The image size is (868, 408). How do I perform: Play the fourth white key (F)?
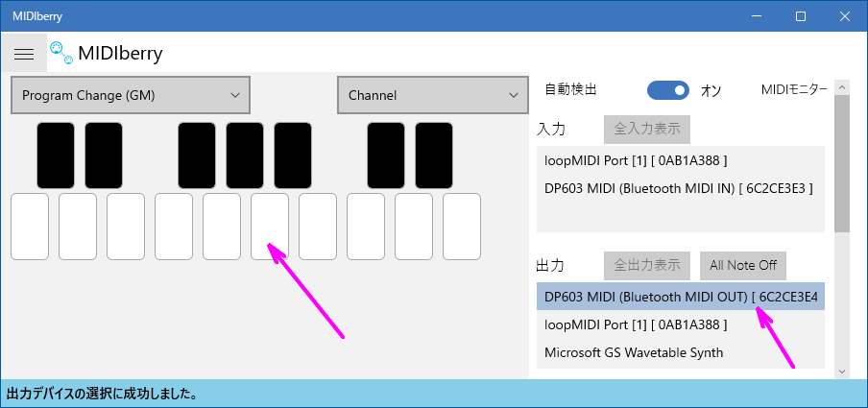[x=174, y=227]
